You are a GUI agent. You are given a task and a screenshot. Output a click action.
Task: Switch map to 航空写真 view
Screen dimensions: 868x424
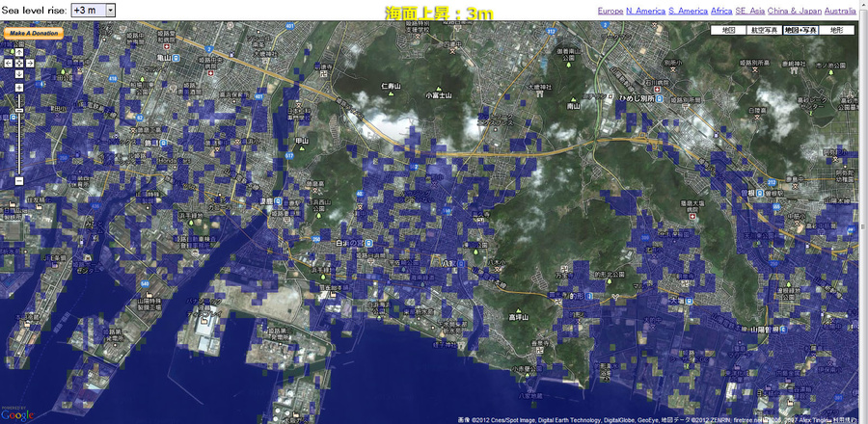(764, 30)
